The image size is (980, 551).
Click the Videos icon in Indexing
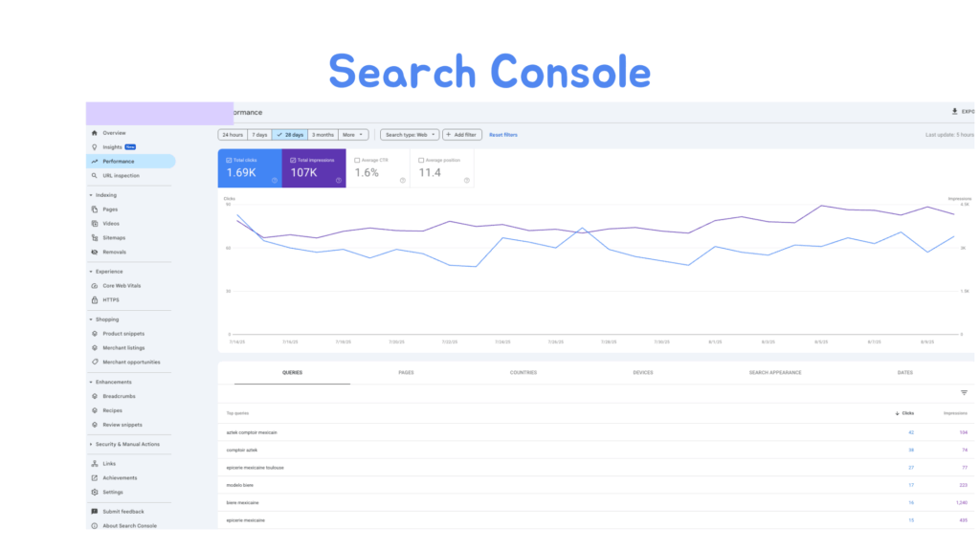(95, 224)
